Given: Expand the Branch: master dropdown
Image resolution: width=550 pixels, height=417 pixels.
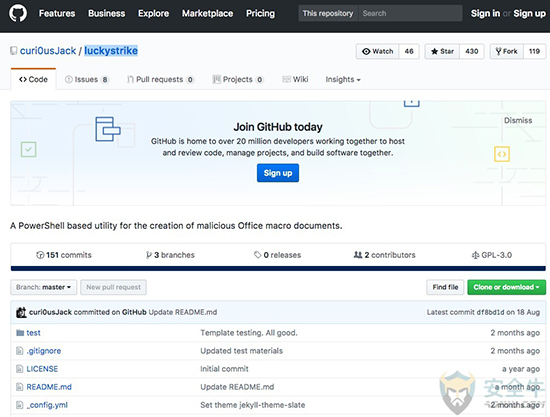Looking at the screenshot, I should tap(43, 287).
